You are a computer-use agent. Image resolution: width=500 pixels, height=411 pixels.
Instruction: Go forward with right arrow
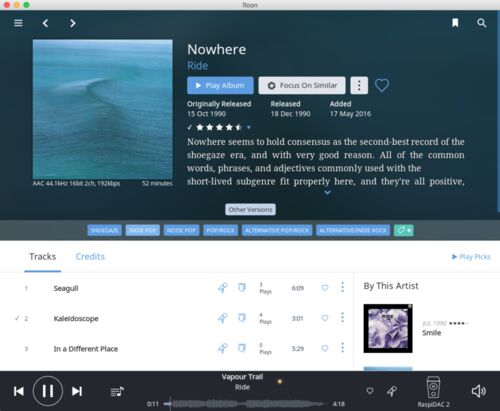(x=73, y=23)
